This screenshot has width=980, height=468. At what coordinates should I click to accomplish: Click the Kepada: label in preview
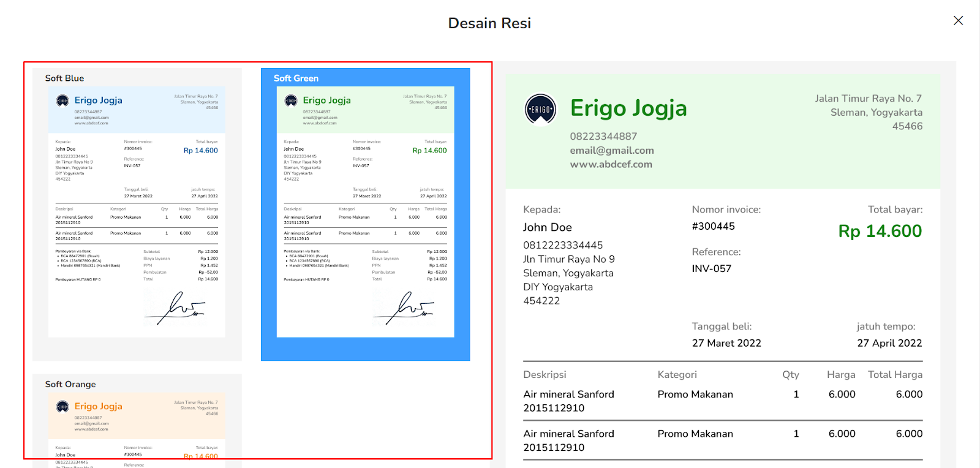point(541,209)
